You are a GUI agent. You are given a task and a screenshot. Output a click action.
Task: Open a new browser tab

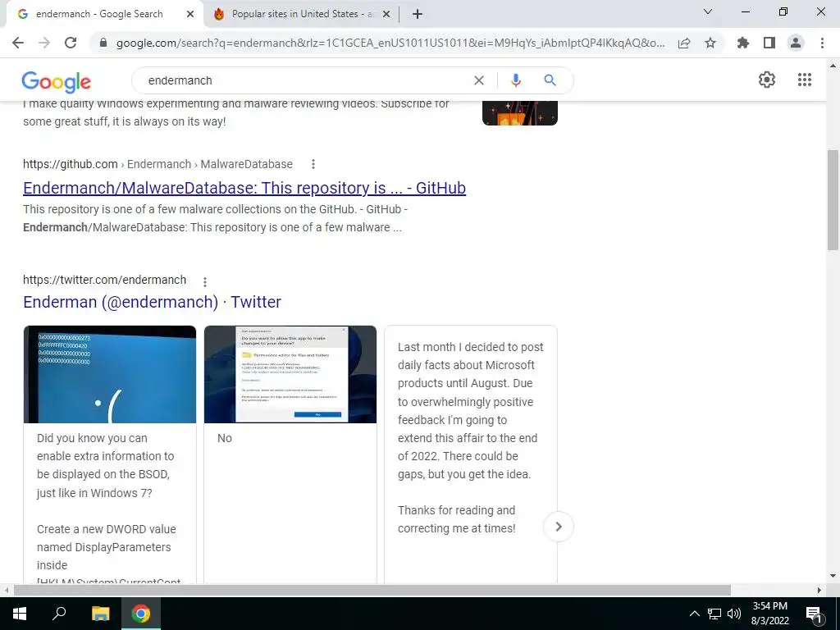pyautogui.click(x=418, y=15)
